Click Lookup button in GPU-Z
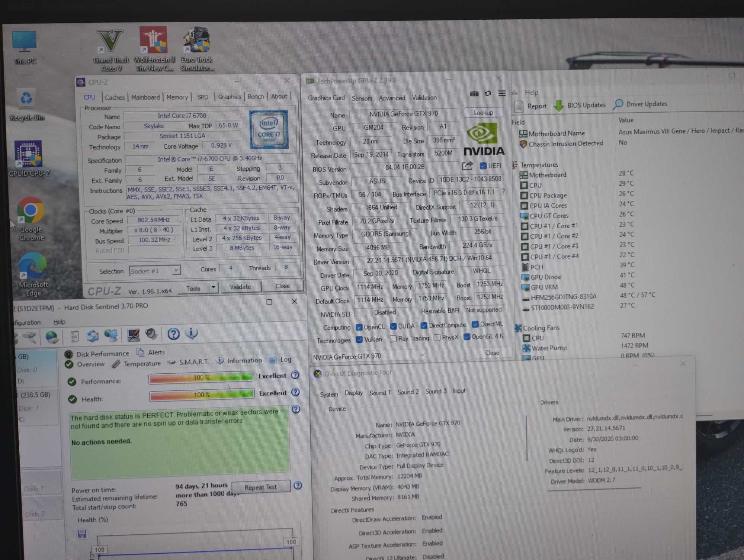 [x=484, y=112]
